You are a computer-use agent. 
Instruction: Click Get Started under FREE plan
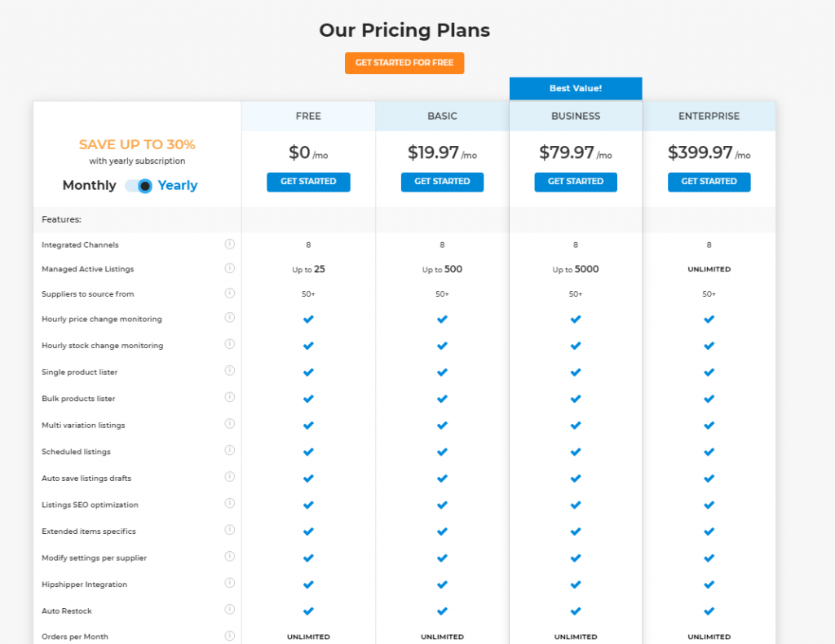click(x=308, y=182)
